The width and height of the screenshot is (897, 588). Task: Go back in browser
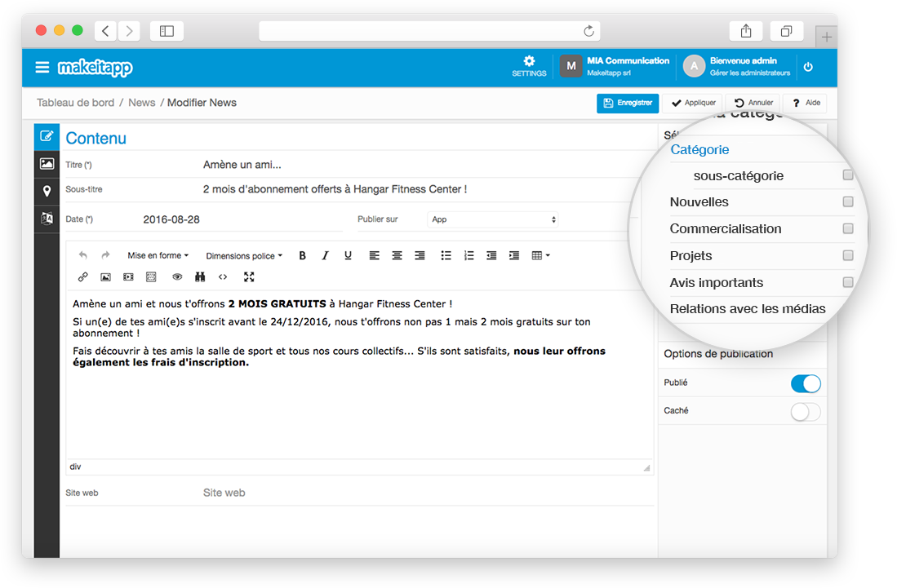click(106, 31)
